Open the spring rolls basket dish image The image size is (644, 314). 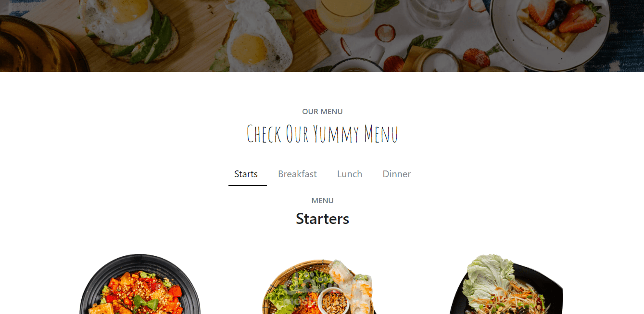[x=320, y=287]
